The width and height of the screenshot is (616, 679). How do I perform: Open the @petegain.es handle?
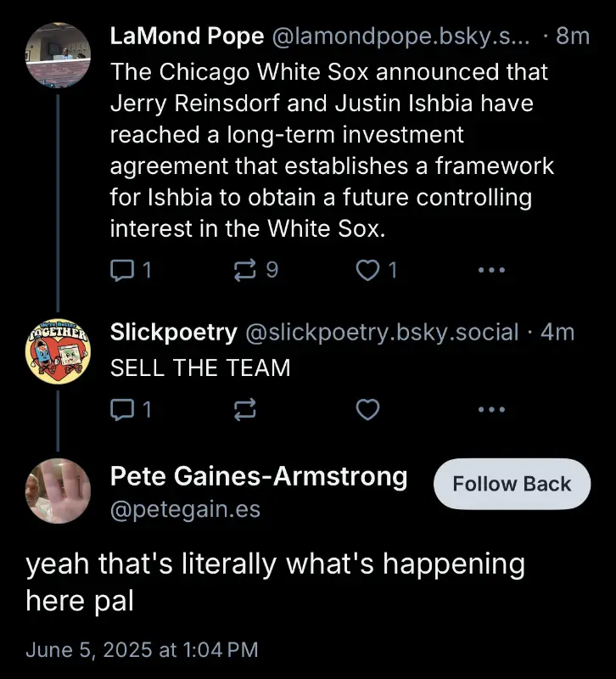tap(185, 509)
